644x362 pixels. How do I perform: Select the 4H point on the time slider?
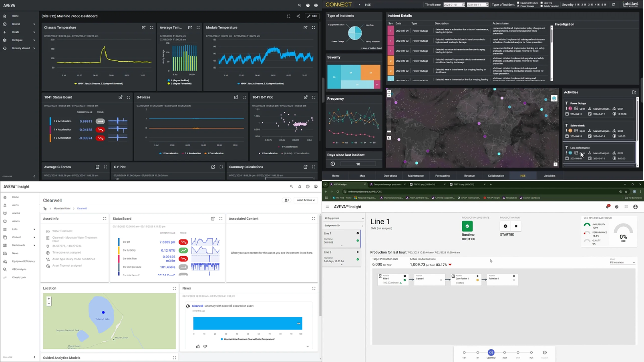pyautogui.click(x=478, y=353)
